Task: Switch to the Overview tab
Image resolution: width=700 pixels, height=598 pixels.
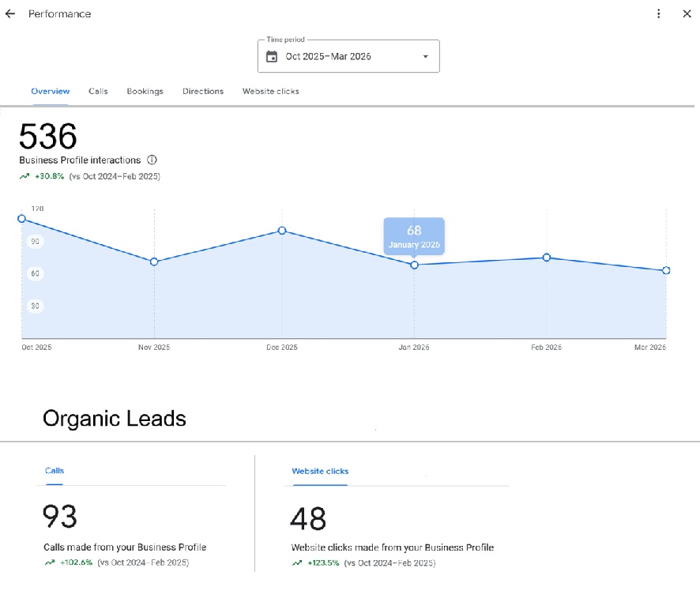Action: [x=51, y=92]
